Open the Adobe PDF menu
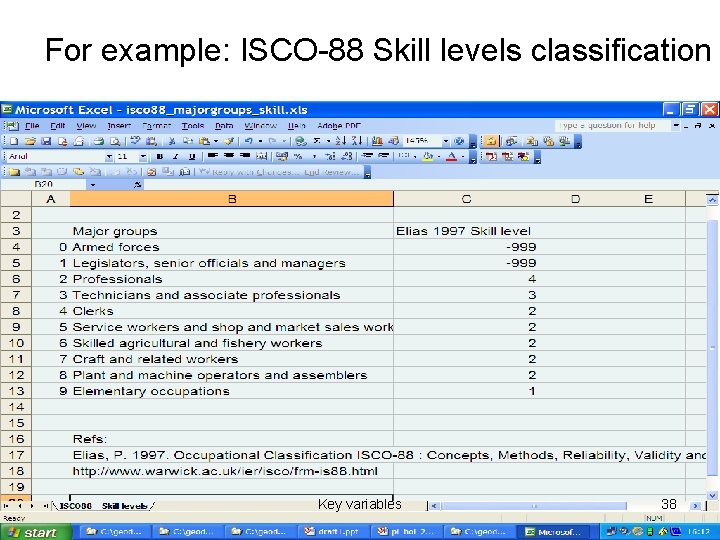 (339, 125)
